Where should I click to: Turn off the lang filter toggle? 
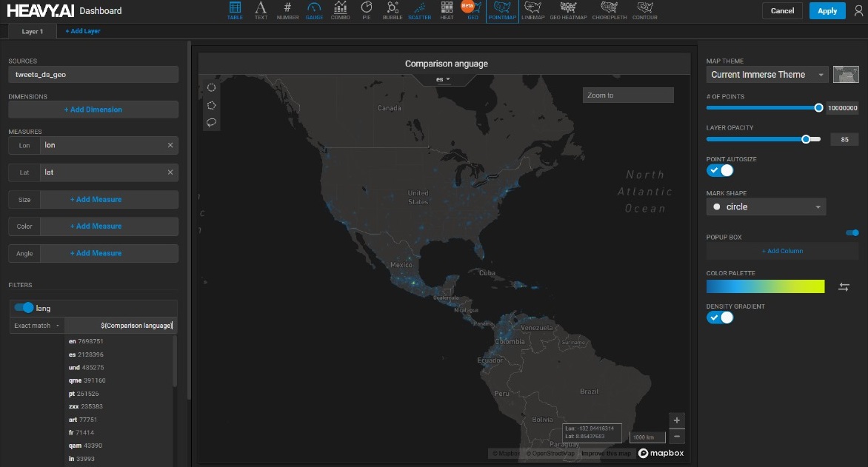[24, 308]
